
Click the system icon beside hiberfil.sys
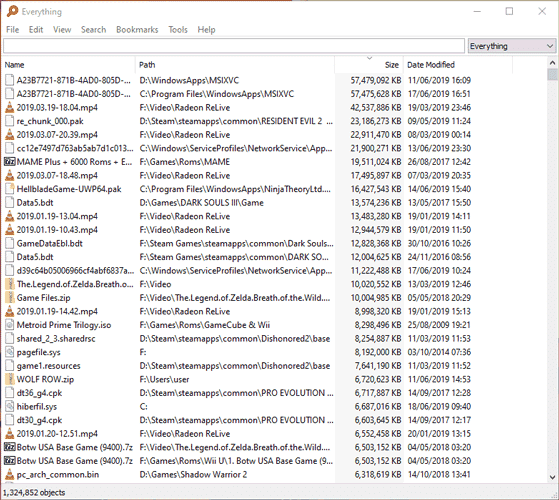pos(10,406)
